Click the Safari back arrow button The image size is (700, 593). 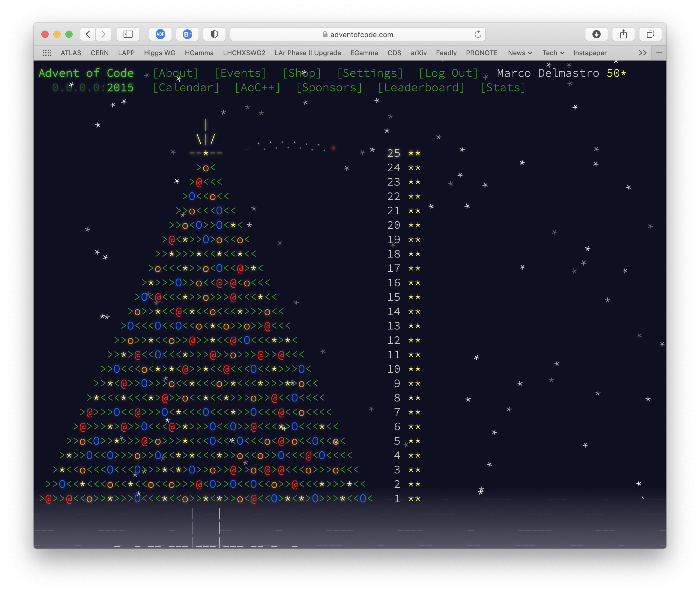(x=88, y=34)
